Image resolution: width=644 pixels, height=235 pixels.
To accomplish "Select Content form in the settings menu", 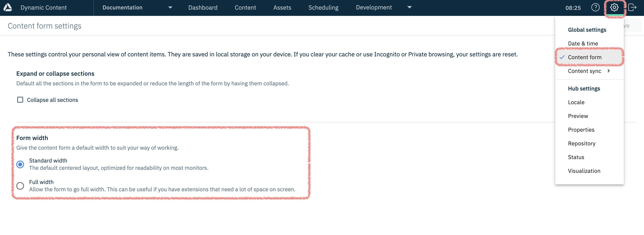I will click(585, 57).
